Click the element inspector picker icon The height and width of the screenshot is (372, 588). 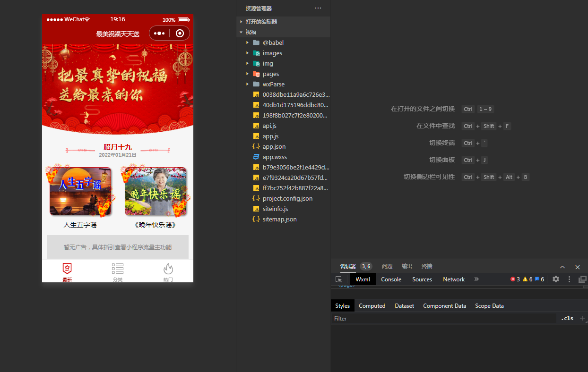(338, 279)
